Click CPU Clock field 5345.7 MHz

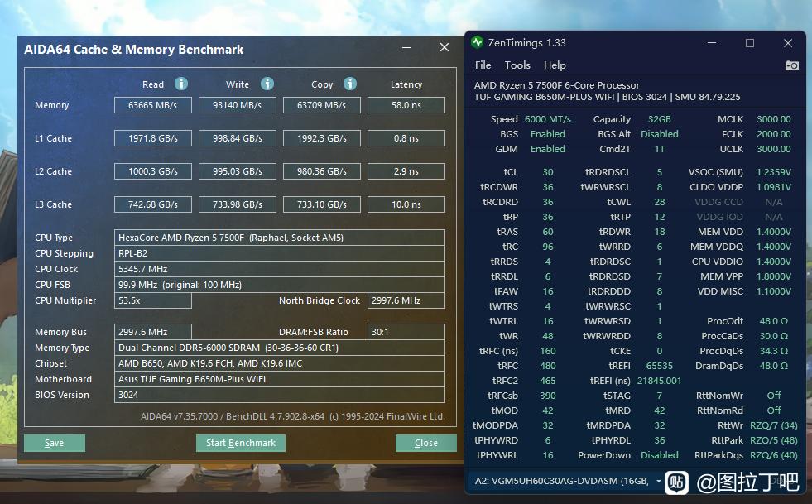[280, 269]
